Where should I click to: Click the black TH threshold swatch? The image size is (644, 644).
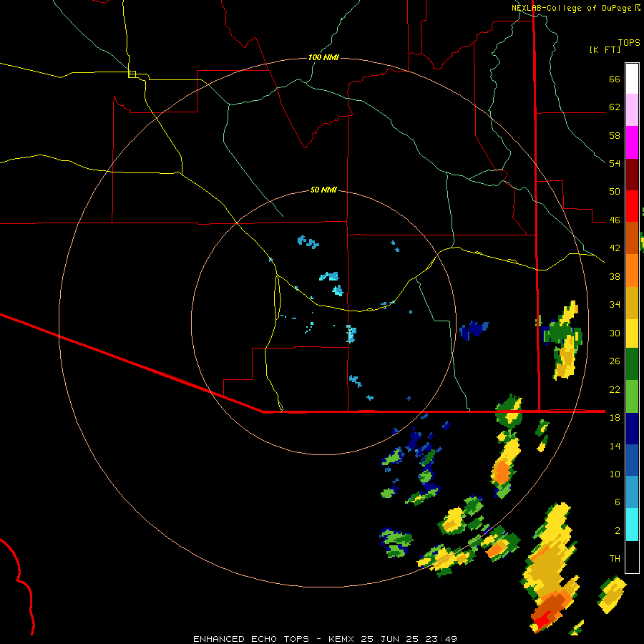click(632, 557)
